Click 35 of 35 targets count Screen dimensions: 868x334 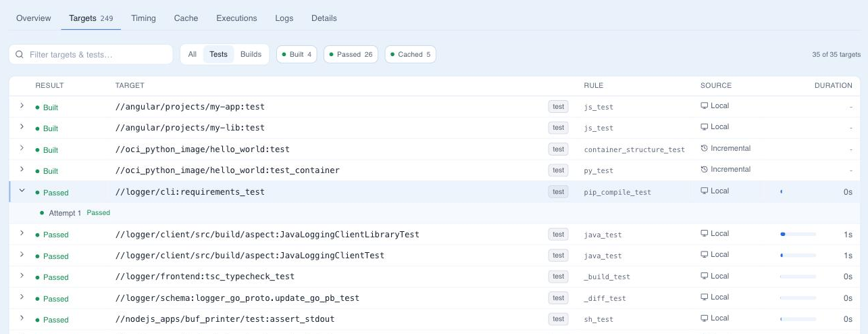(x=836, y=55)
